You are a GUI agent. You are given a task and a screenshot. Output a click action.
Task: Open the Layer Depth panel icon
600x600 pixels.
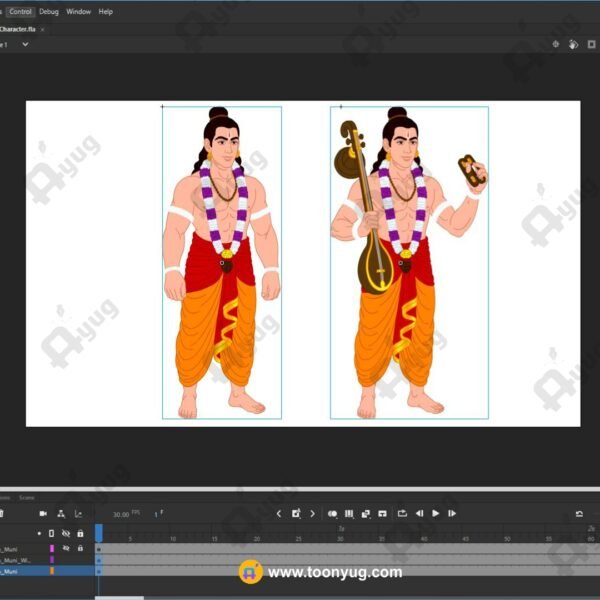point(78,514)
